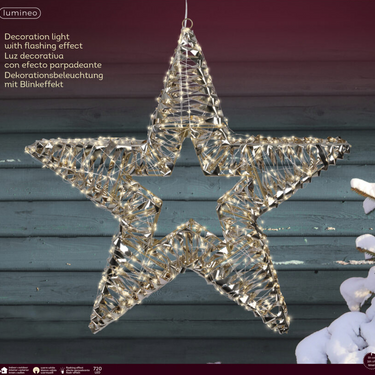The height and width of the screenshot is (375, 375).
Task: Click the 'mit Blinkeffekt' text line
Action: coord(34,84)
